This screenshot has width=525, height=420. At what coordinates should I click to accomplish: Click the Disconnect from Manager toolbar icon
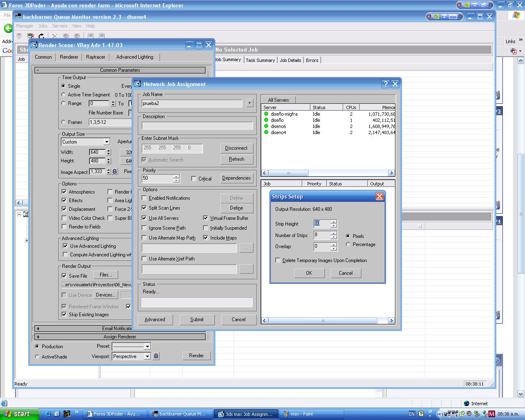coord(30,36)
